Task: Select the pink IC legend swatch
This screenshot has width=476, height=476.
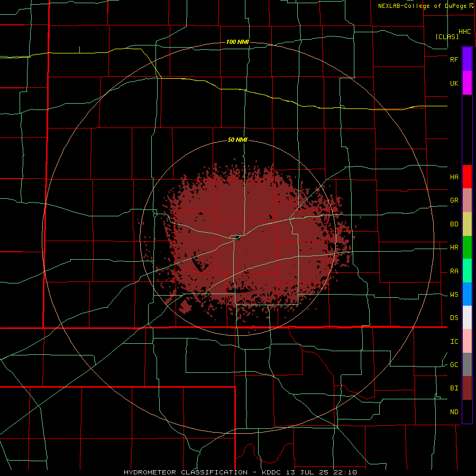Action: pos(467,341)
